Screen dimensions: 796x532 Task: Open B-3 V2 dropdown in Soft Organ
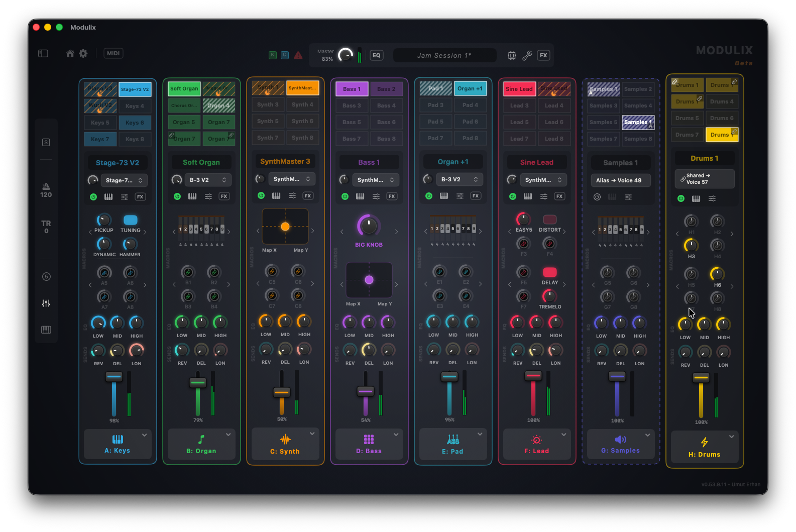208,180
